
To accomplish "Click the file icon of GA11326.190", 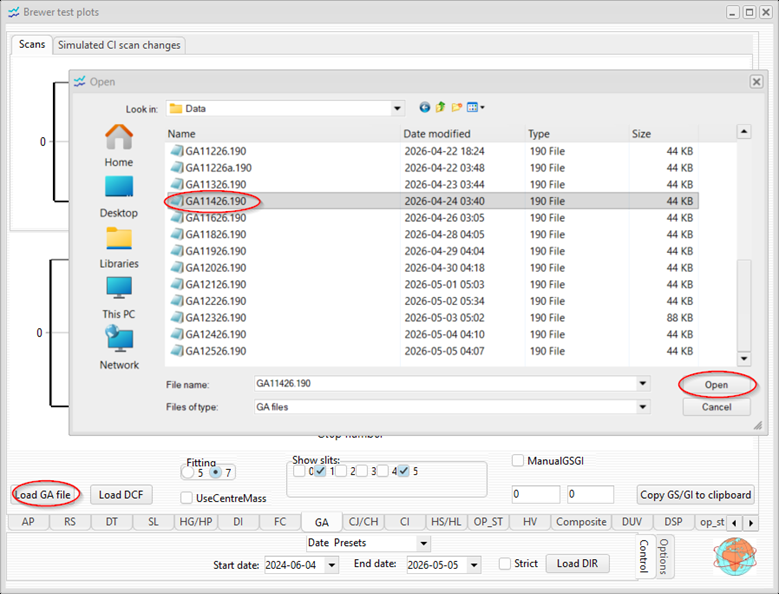I will pos(177,184).
